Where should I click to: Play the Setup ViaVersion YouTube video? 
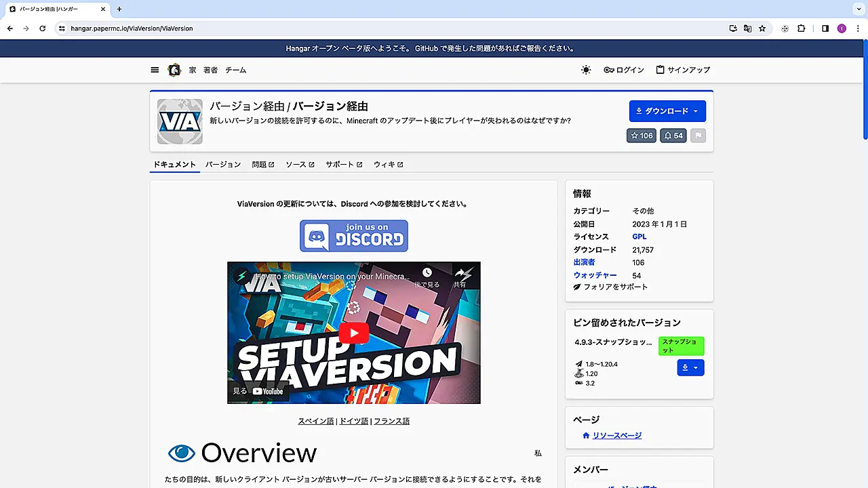[353, 332]
